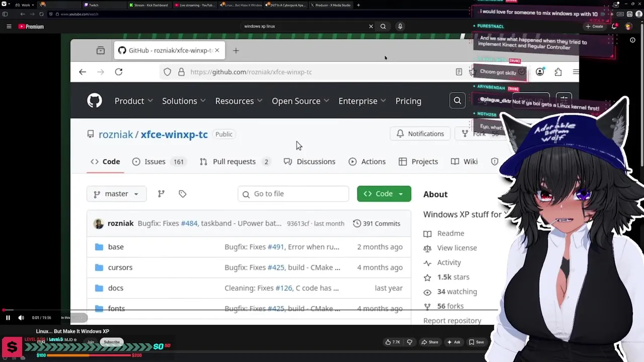Clear the YouTube search text
Image resolution: width=644 pixels, height=362 pixels.
(371, 26)
